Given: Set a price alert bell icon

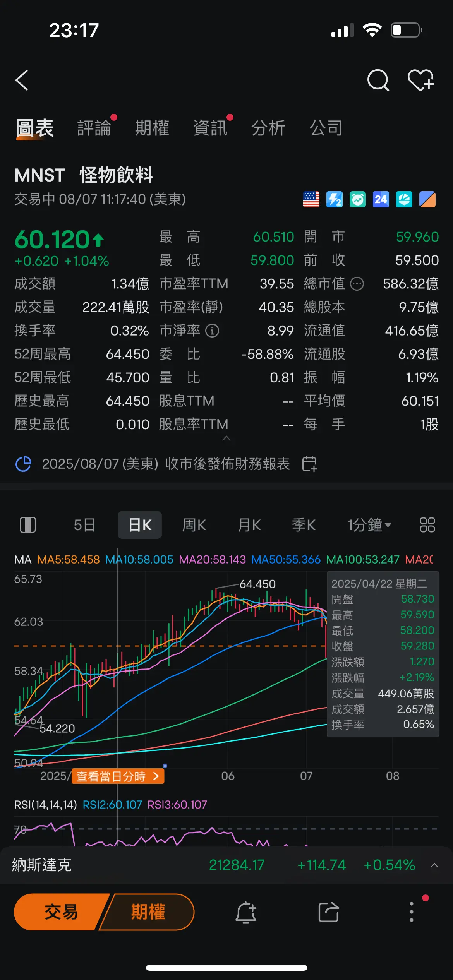Looking at the screenshot, I should (x=246, y=912).
